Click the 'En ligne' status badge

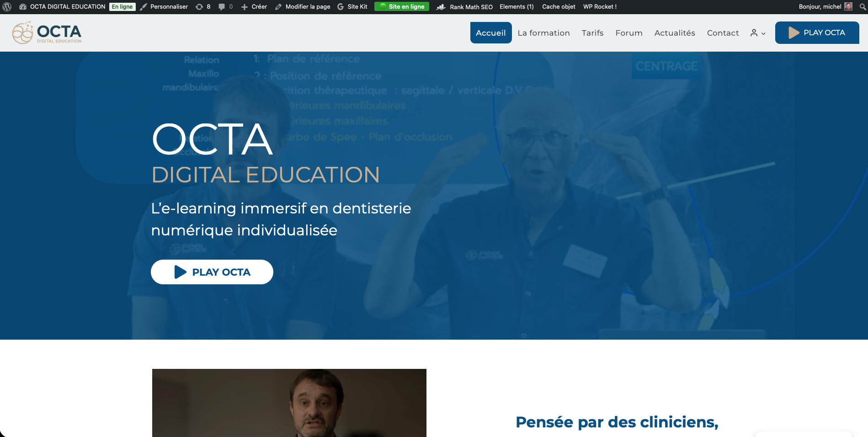[122, 7]
